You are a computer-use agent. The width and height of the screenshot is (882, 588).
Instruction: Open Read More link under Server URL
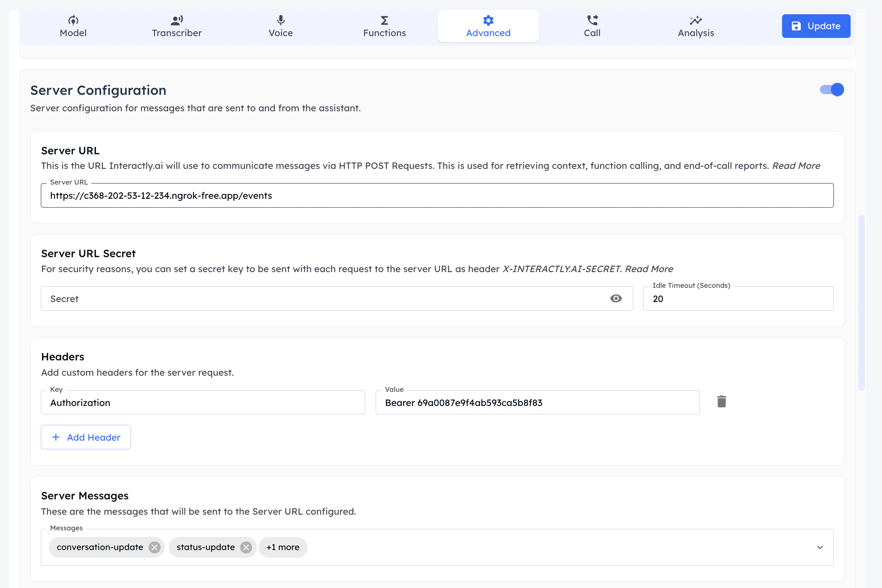[x=796, y=166]
